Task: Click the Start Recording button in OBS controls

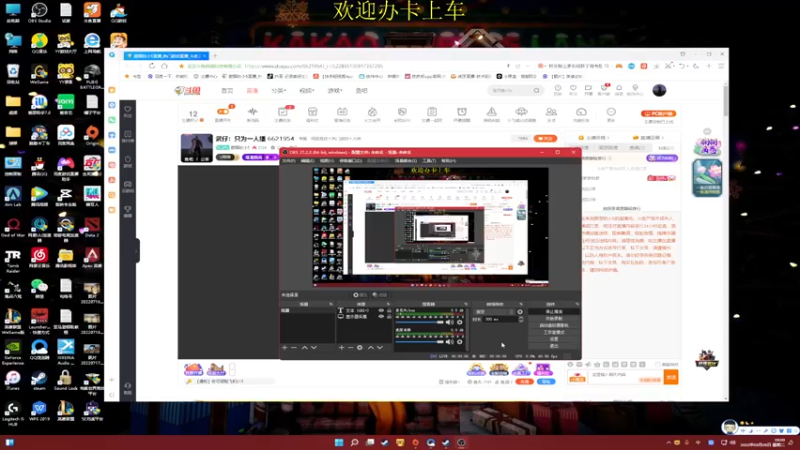Action: tap(554, 318)
